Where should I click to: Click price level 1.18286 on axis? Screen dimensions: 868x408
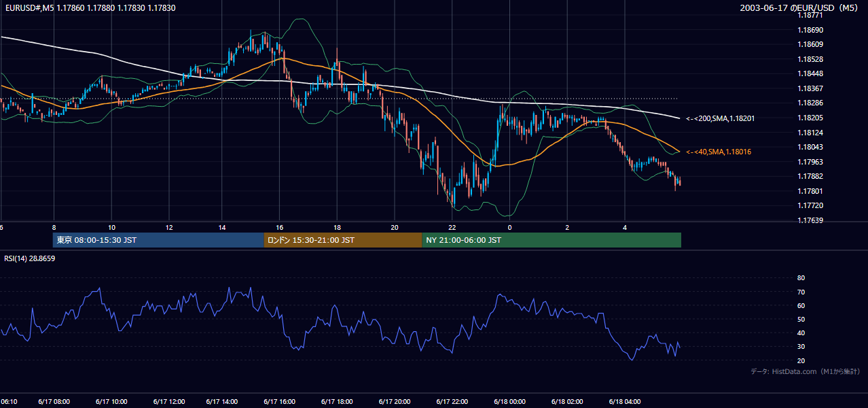click(811, 103)
